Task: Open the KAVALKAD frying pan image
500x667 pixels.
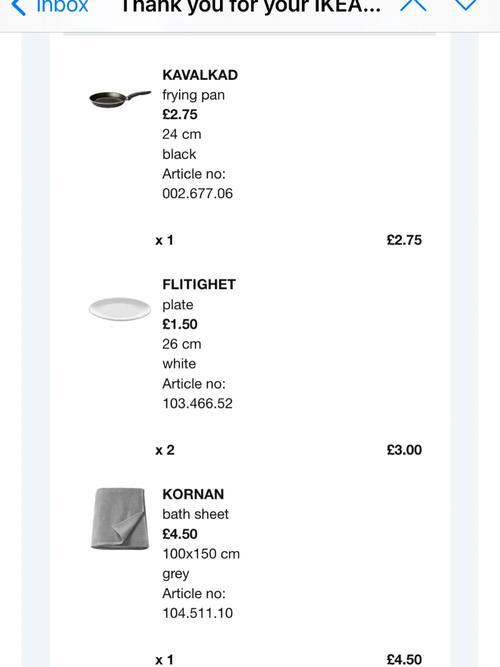Action: pyautogui.click(x=120, y=99)
